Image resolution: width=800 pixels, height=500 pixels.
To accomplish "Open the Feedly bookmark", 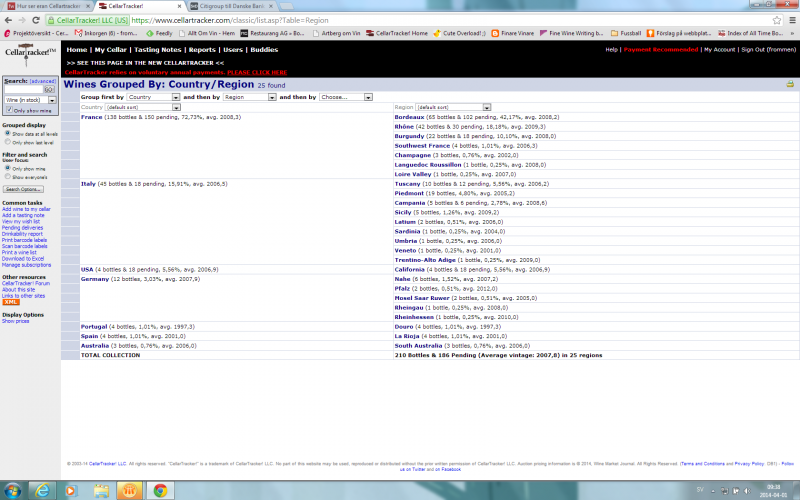I will tap(159, 33).
